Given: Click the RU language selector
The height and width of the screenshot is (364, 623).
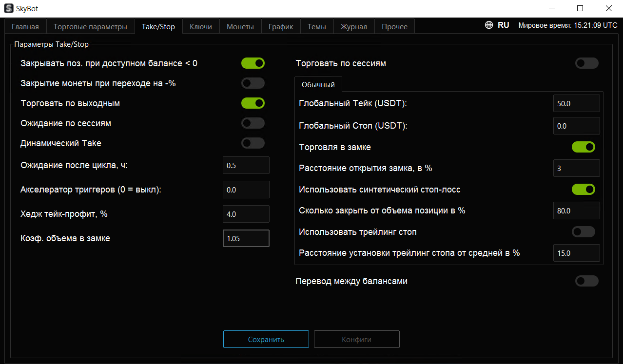Looking at the screenshot, I should pyautogui.click(x=504, y=25).
